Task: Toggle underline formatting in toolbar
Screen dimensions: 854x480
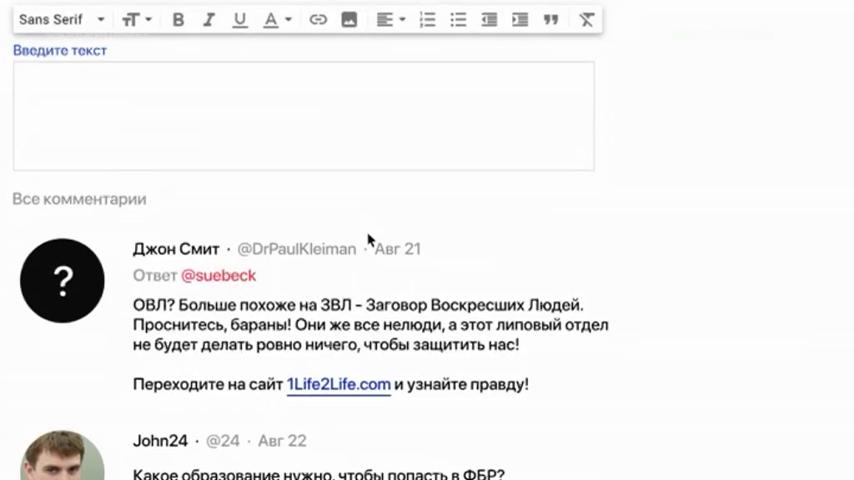Action: (x=240, y=20)
